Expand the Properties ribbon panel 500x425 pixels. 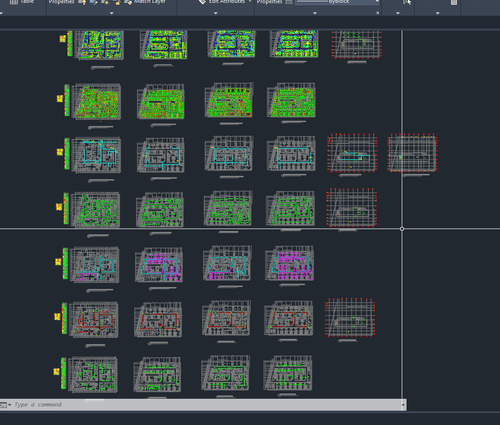click(315, 13)
